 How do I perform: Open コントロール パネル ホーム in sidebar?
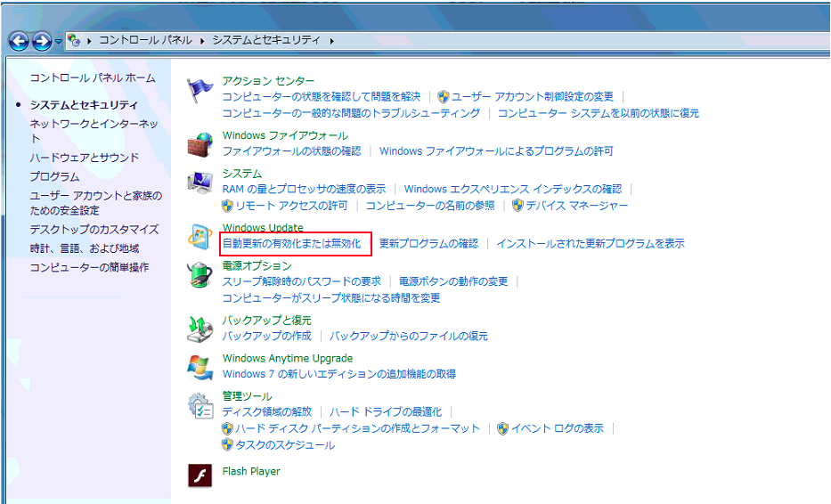click(93, 77)
